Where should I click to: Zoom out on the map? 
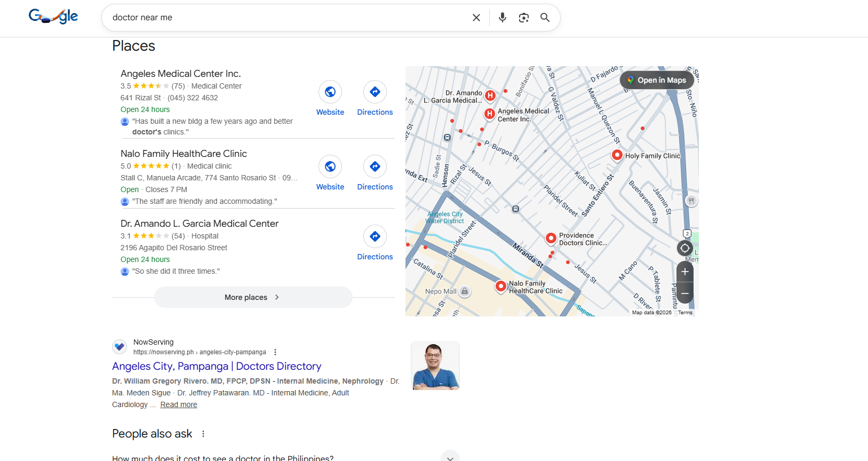[x=685, y=293]
